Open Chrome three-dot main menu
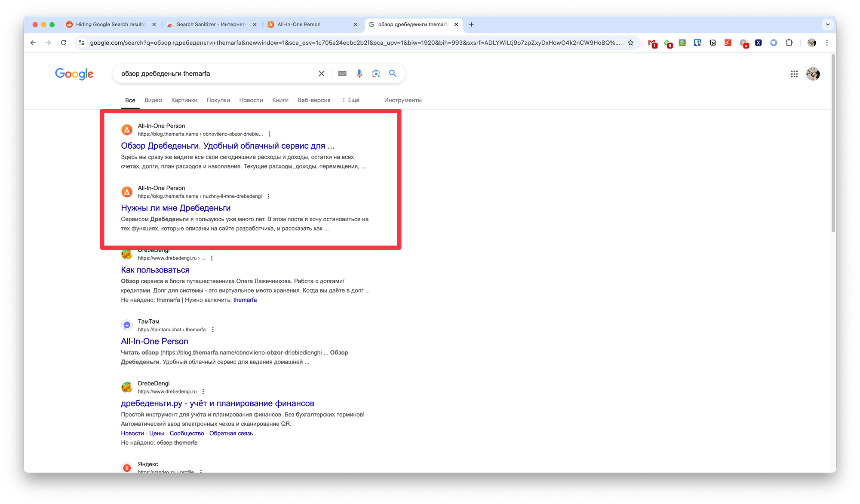860x504 pixels. [x=827, y=43]
